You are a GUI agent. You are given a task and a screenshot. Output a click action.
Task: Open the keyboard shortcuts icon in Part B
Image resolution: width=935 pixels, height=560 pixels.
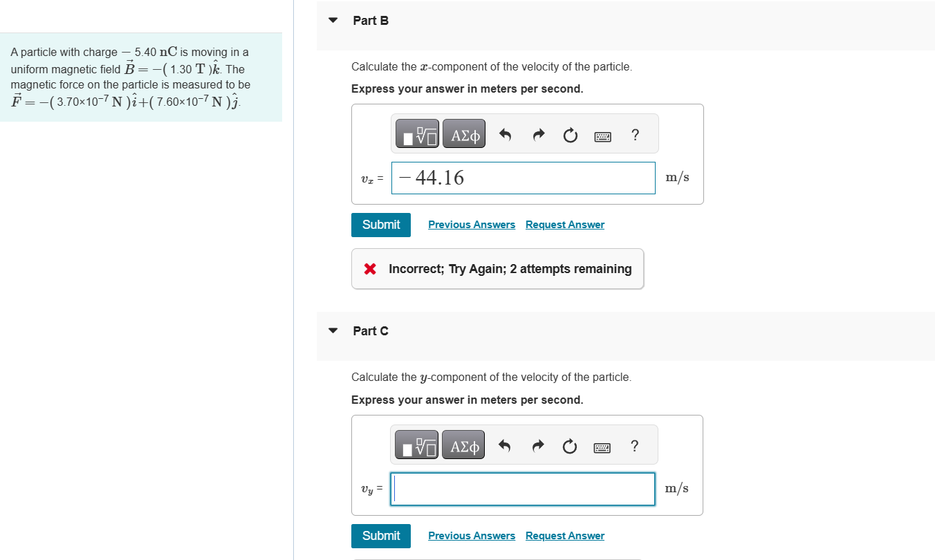pyautogui.click(x=602, y=136)
